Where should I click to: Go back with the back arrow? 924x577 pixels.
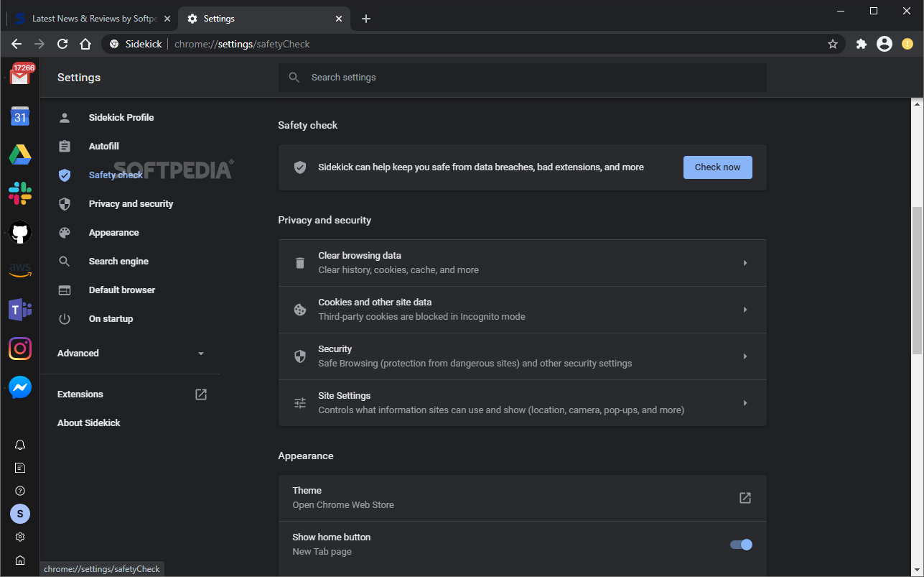tap(17, 44)
